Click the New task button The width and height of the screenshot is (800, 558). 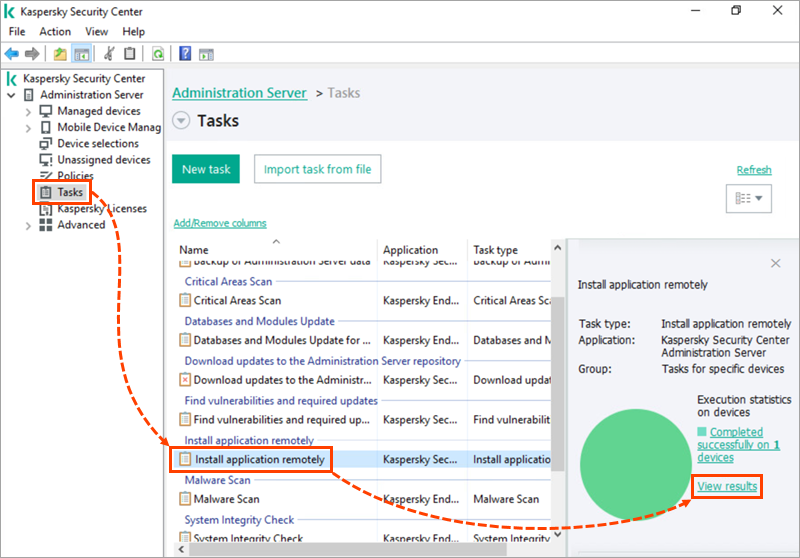[206, 169]
